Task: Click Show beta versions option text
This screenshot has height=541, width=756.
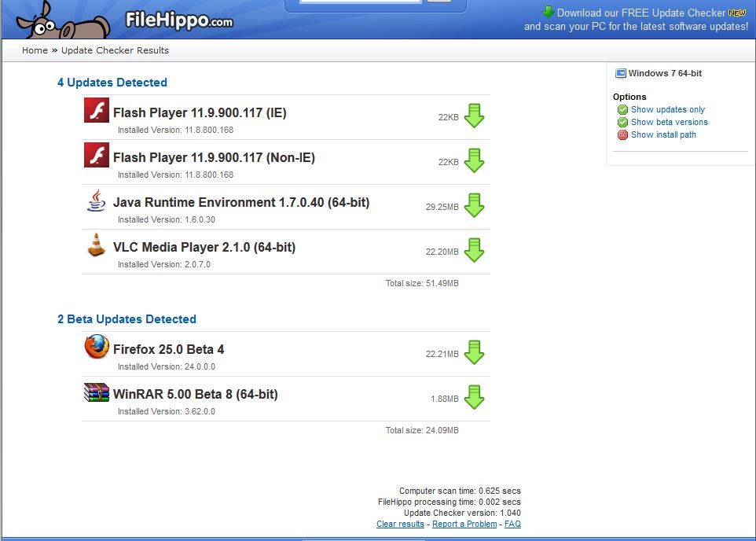Action: (x=670, y=122)
